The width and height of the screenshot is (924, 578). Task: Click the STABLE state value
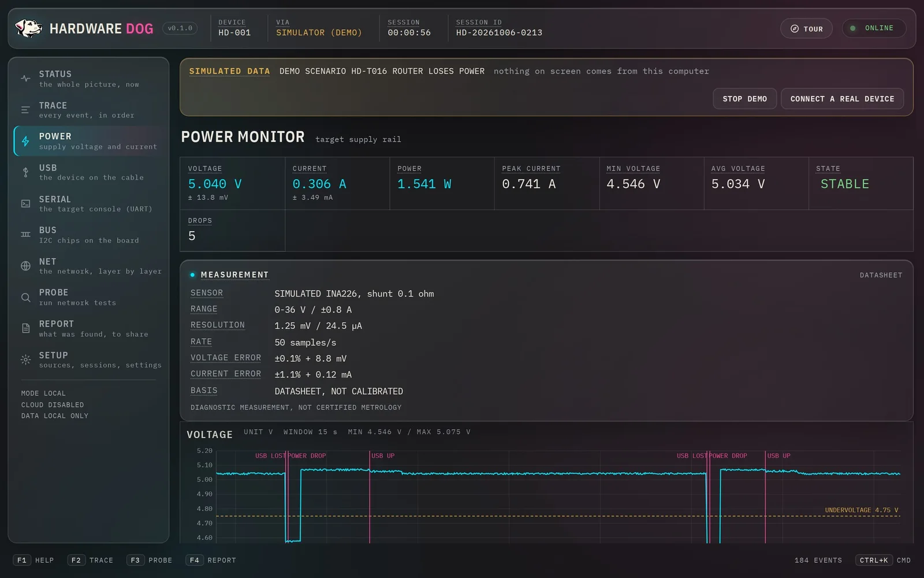845,184
